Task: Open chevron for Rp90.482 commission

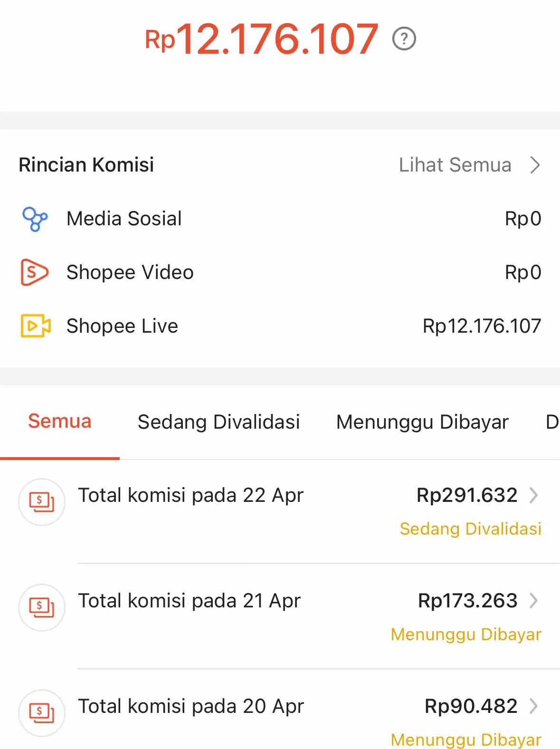Action: (x=534, y=706)
